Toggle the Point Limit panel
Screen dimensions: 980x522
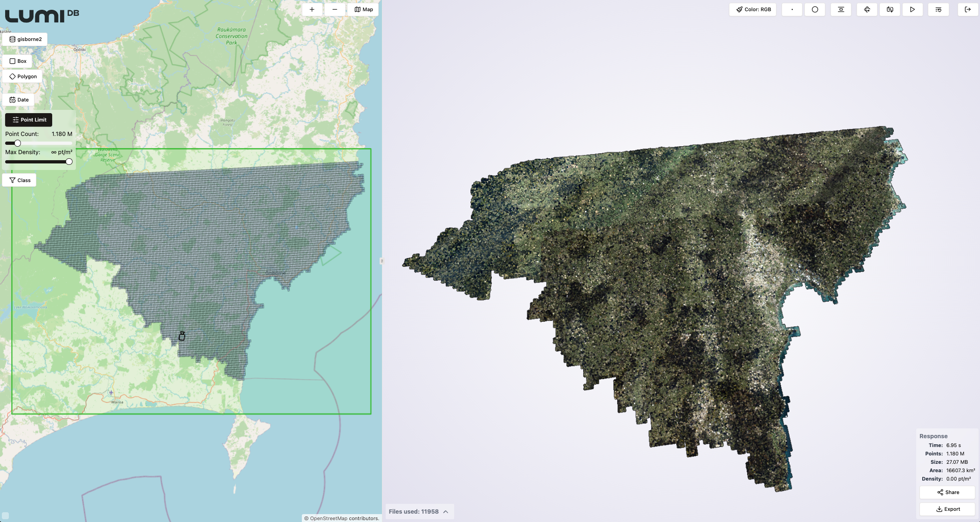[x=29, y=120]
